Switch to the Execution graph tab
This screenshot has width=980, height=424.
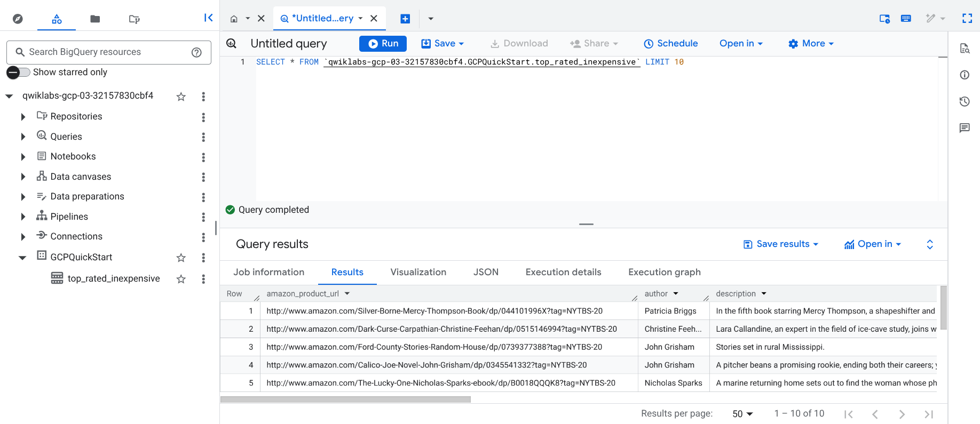click(x=665, y=272)
